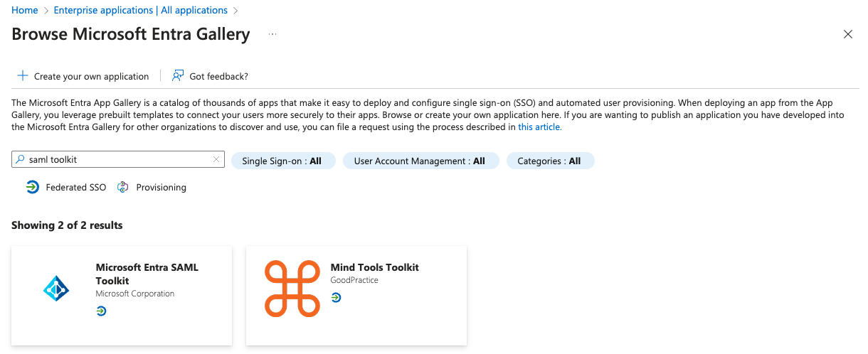Go to Home breadcrumb
This screenshot has height=354, width=868.
(x=25, y=10)
